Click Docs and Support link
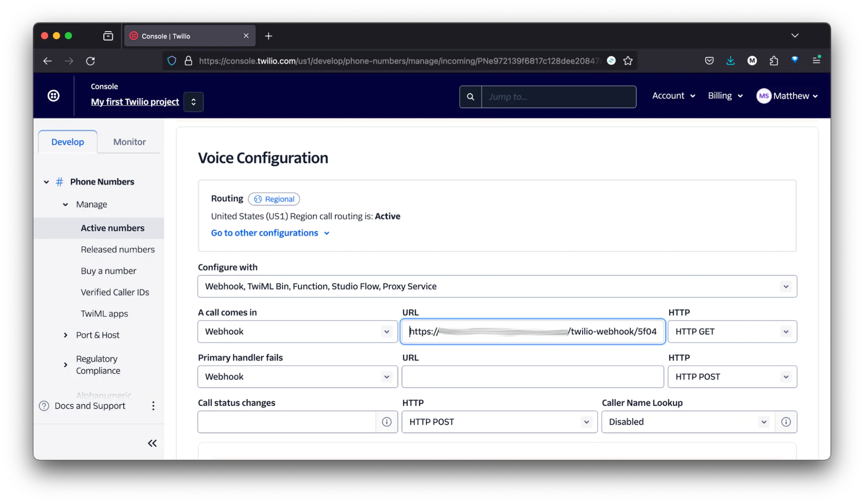Image resolution: width=864 pixels, height=504 pixels. tap(90, 406)
